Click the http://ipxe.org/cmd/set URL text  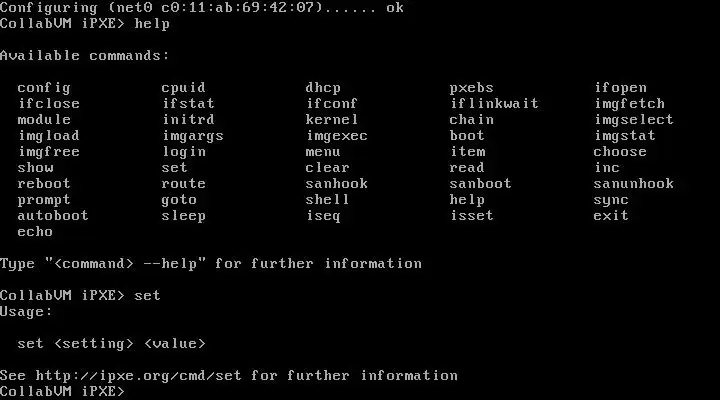(x=139, y=376)
